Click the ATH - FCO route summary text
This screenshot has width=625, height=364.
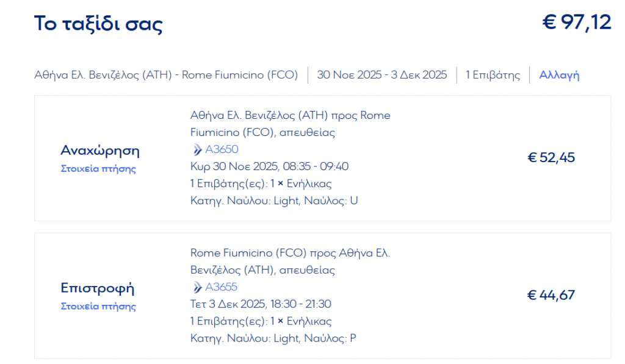(x=166, y=75)
